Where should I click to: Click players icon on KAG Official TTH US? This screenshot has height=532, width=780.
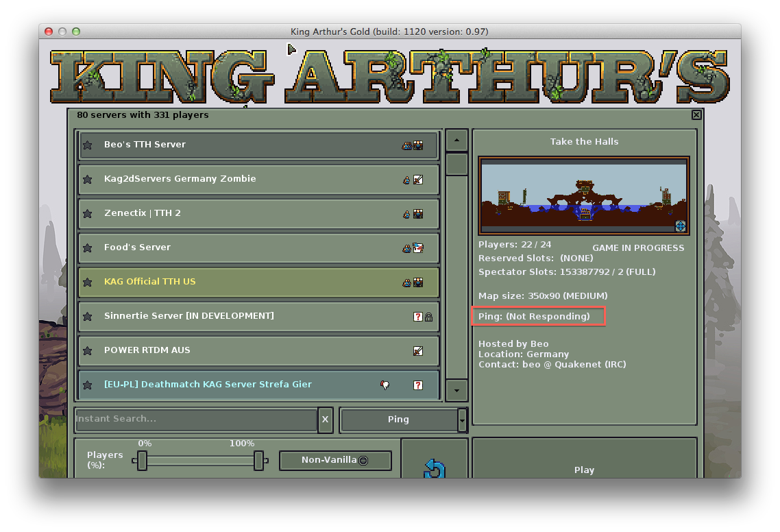point(407,282)
